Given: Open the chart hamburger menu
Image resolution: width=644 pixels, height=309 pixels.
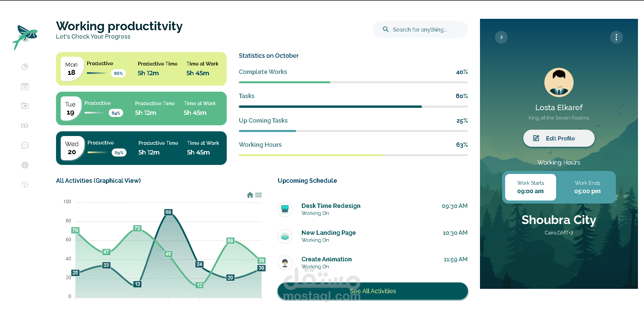Looking at the screenshot, I should point(259,195).
